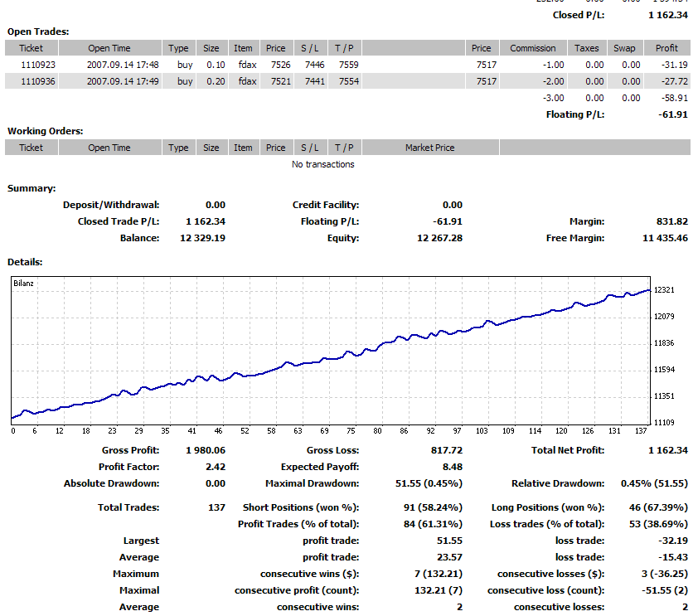The image size is (698, 616).
Task: Click the Swap column header
Action: tap(624, 48)
